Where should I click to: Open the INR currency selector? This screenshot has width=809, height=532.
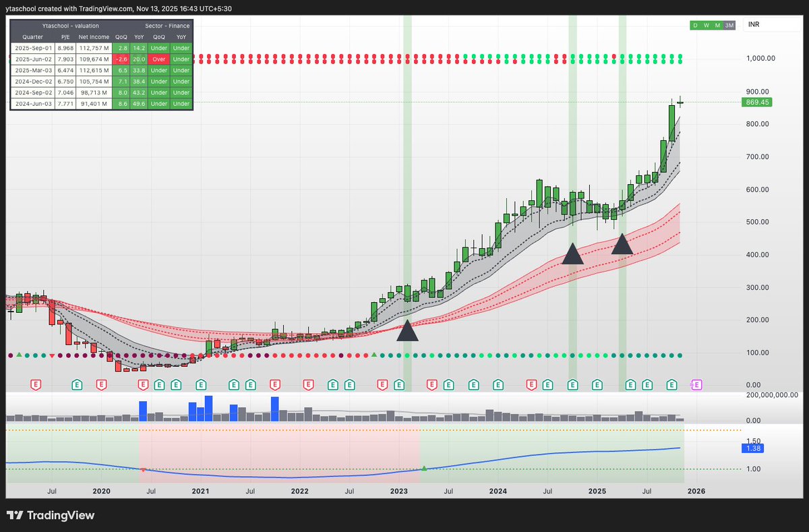coord(772,25)
